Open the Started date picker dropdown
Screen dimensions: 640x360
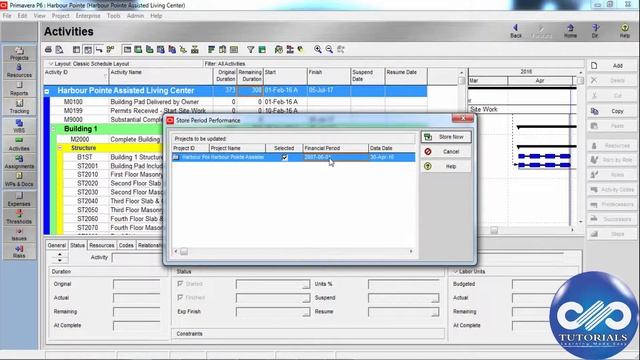[x=305, y=285]
